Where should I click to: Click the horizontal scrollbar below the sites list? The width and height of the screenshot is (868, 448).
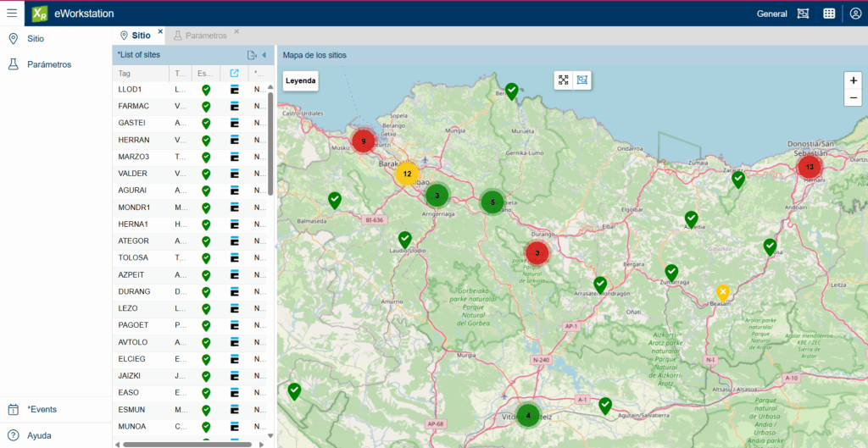click(187, 444)
